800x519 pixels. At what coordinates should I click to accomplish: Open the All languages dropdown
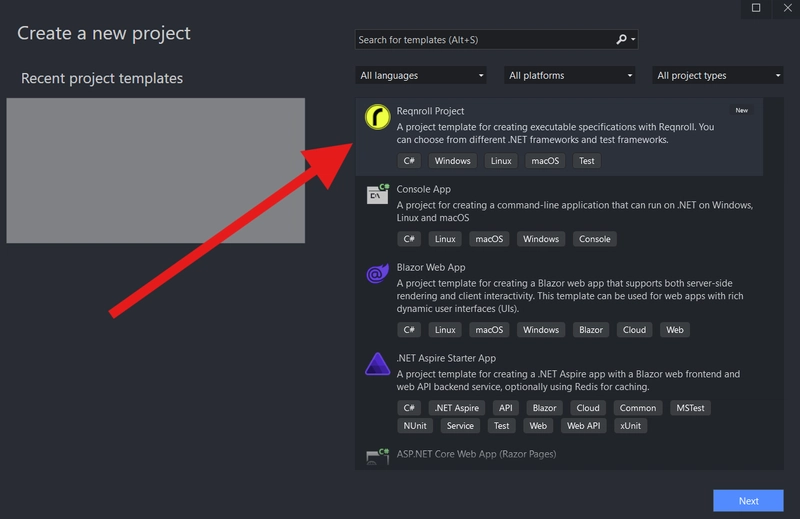point(420,75)
